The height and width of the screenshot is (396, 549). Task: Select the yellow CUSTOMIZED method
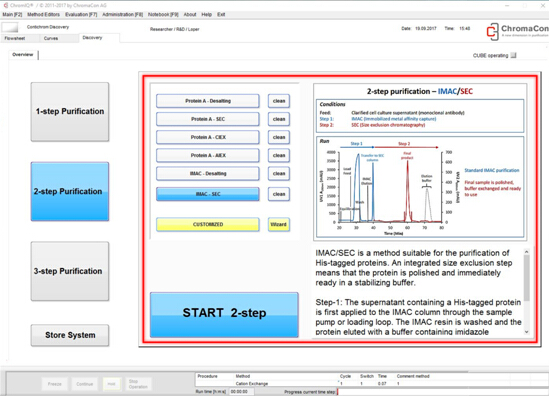click(208, 224)
